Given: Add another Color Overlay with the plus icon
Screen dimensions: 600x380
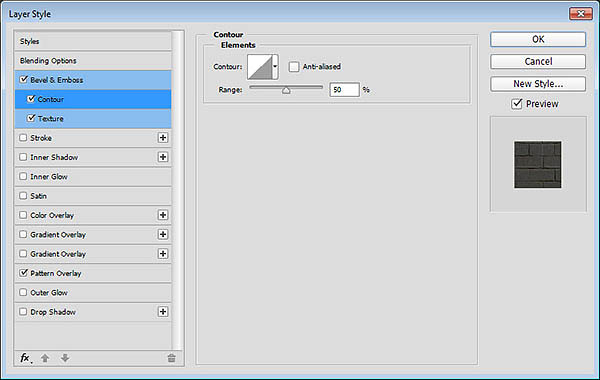Looking at the screenshot, I should point(163,215).
